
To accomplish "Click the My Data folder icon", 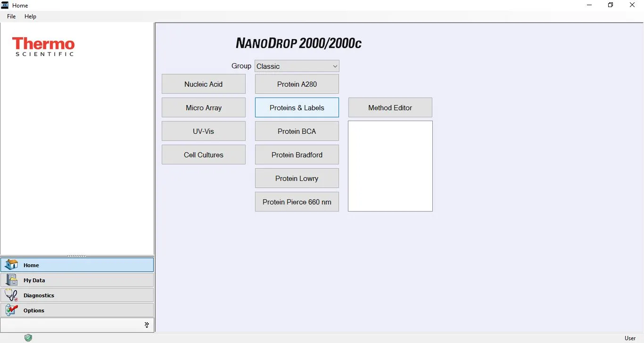I will tap(11, 280).
